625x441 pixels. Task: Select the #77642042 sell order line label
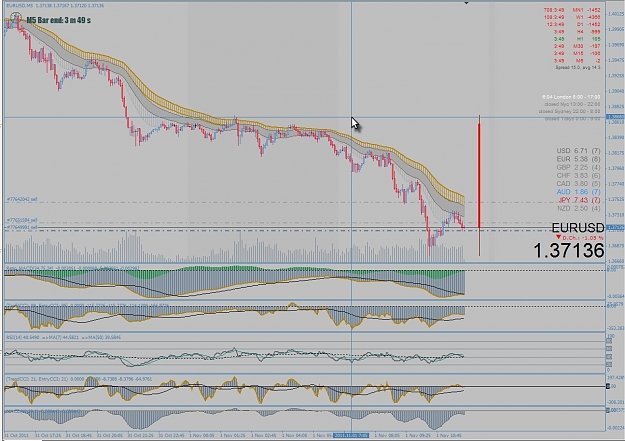(22, 199)
